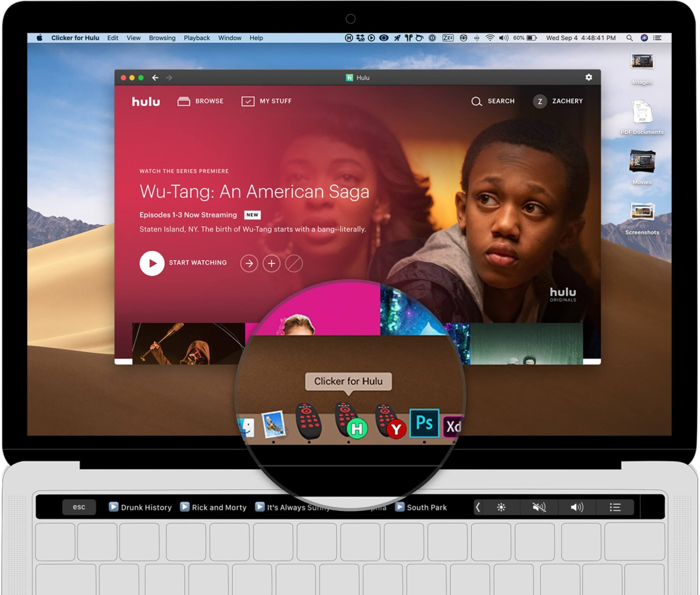Open the Window menu
This screenshot has height=595, width=700.
tap(230, 38)
